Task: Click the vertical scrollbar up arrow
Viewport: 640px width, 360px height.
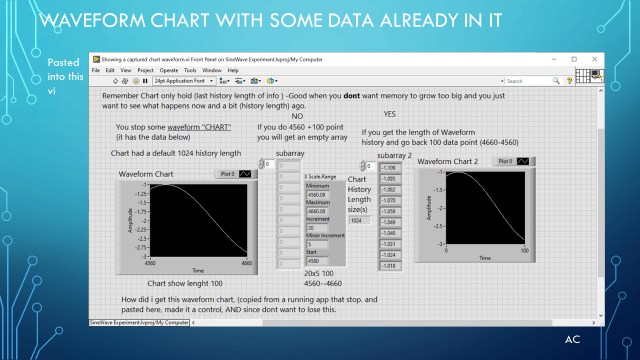Action: click(x=600, y=91)
